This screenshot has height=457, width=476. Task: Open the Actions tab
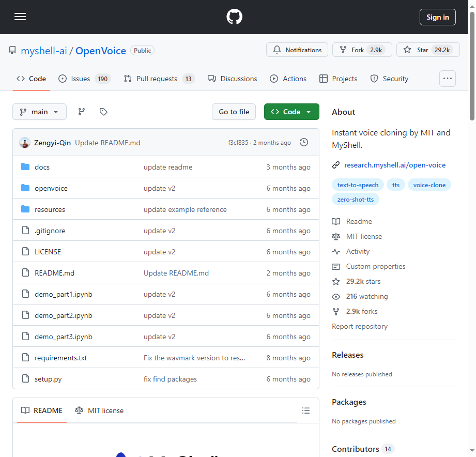pyautogui.click(x=288, y=79)
